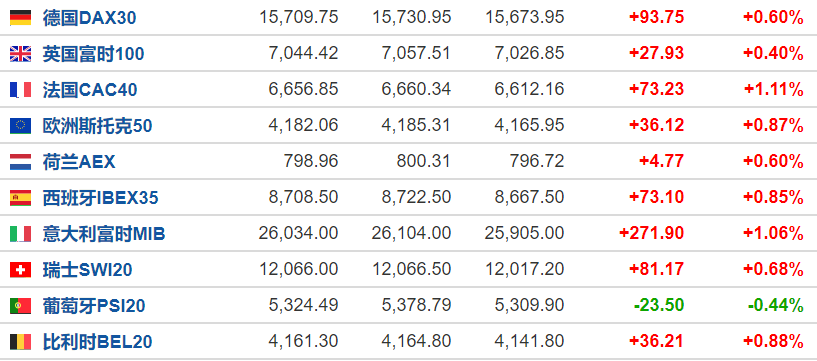The image size is (817, 361).
Task: Select the -0.44% change value for Portugal
Action: pos(775,305)
